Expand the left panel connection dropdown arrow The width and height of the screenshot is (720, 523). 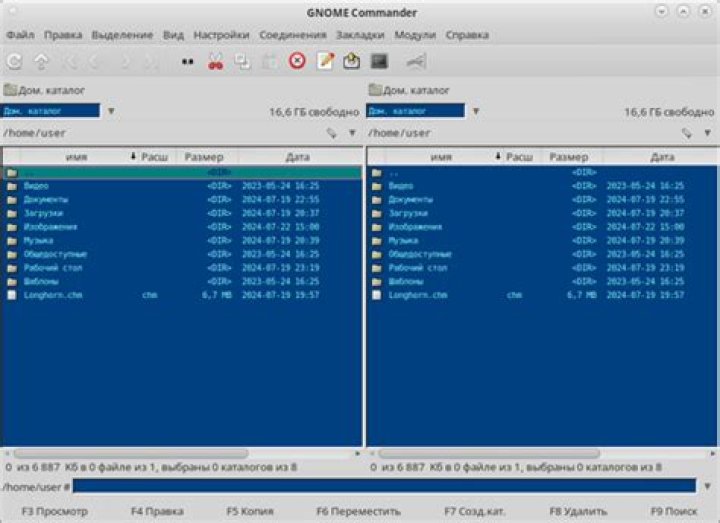point(111,111)
